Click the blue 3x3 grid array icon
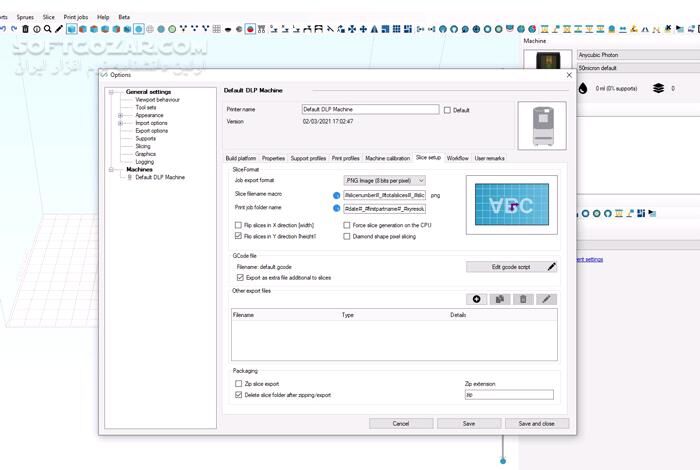 pyautogui.click(x=396, y=29)
